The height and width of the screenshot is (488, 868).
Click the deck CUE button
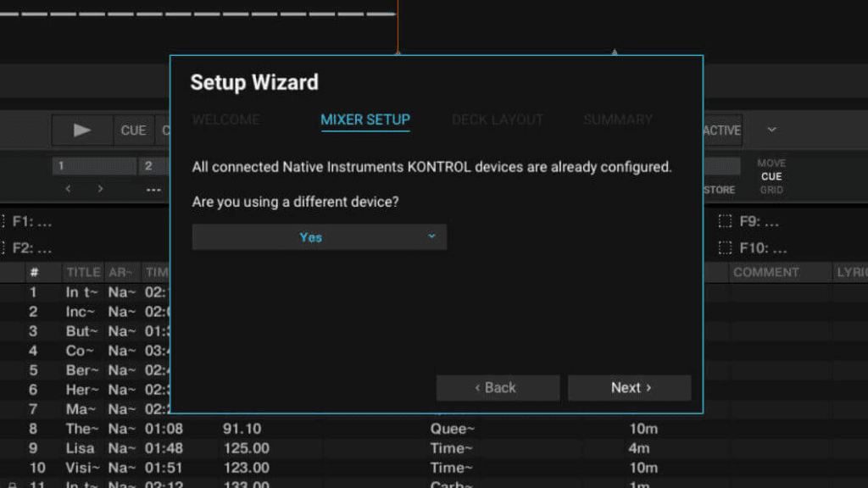pyautogui.click(x=133, y=130)
